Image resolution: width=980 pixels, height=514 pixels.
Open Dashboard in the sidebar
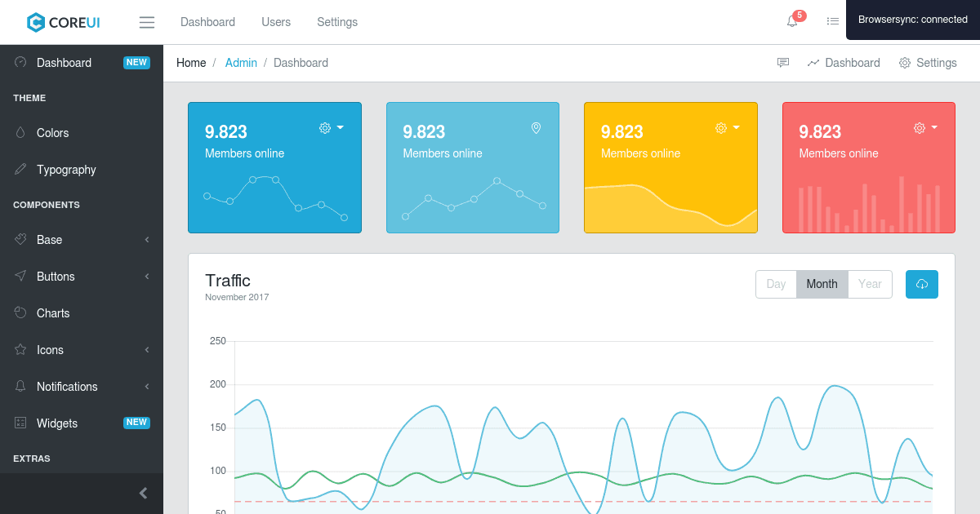point(82,63)
